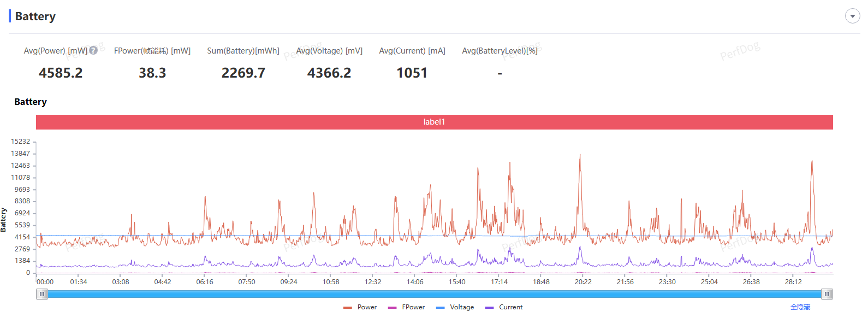Click the blue Voltage legend swatch
The height and width of the screenshot is (317, 868).
(x=440, y=308)
